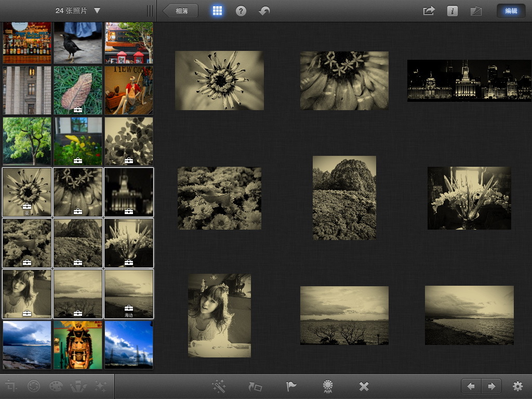The height and width of the screenshot is (399, 532).
Task: Go to next photo with right arrow
Action: click(491, 386)
